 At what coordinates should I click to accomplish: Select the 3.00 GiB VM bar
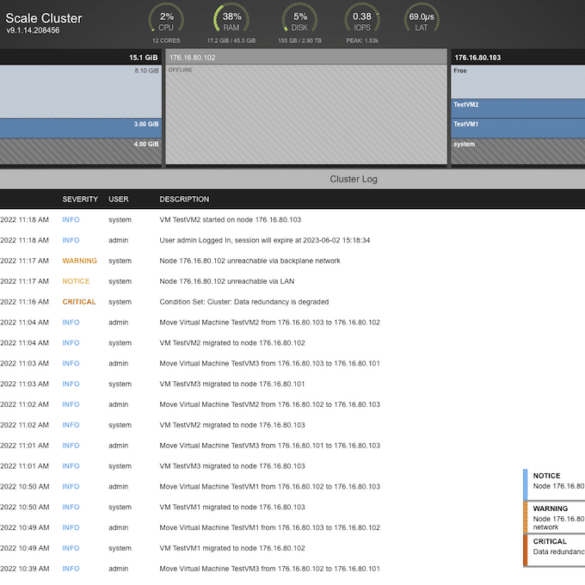pos(81,128)
